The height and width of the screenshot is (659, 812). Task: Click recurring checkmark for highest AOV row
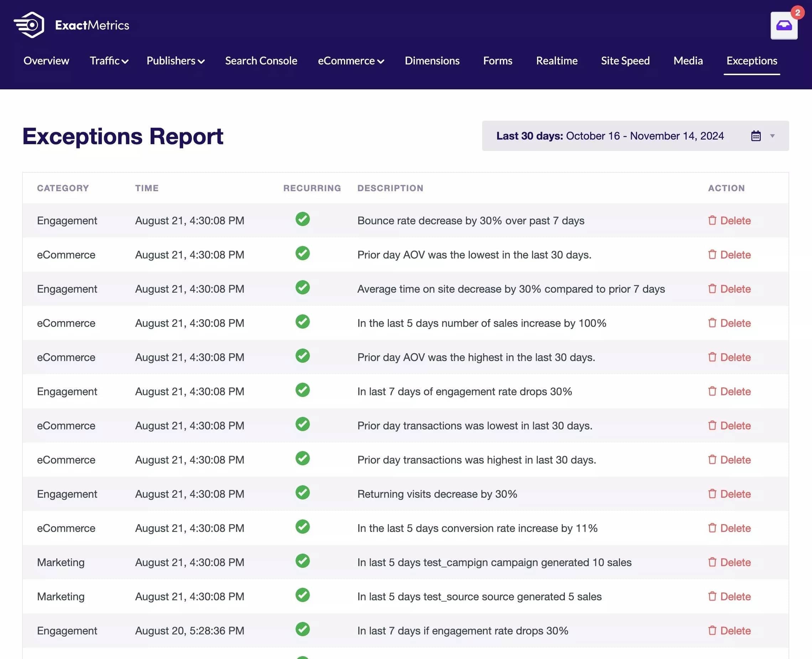(303, 356)
